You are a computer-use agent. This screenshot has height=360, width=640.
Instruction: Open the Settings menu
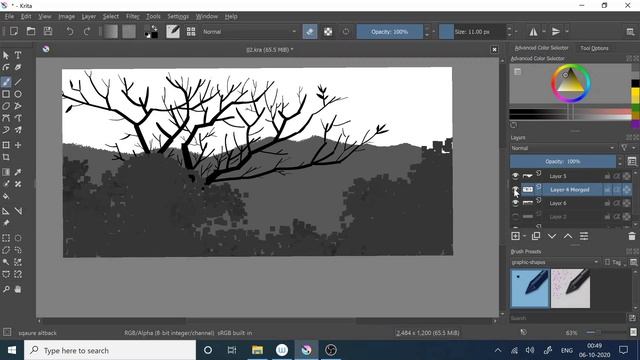[178, 16]
